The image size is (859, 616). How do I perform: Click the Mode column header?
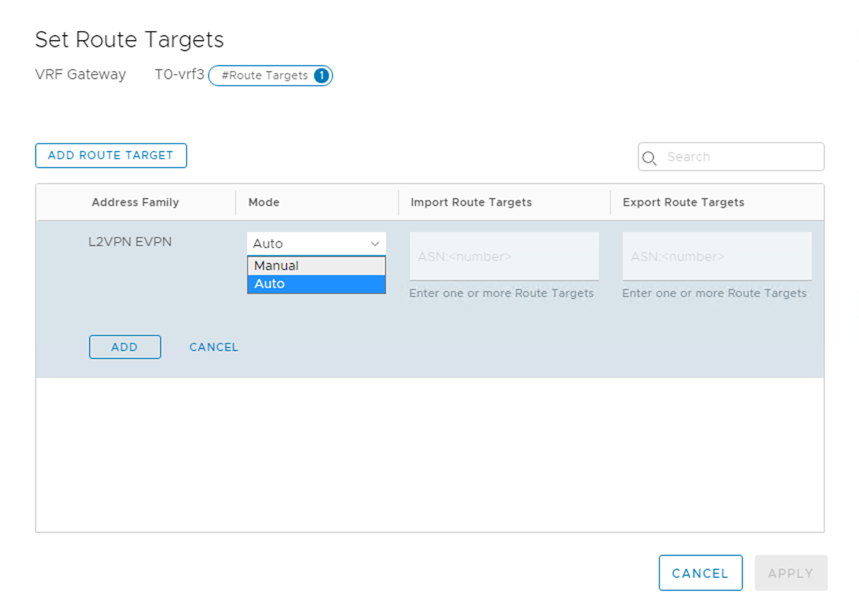[264, 202]
